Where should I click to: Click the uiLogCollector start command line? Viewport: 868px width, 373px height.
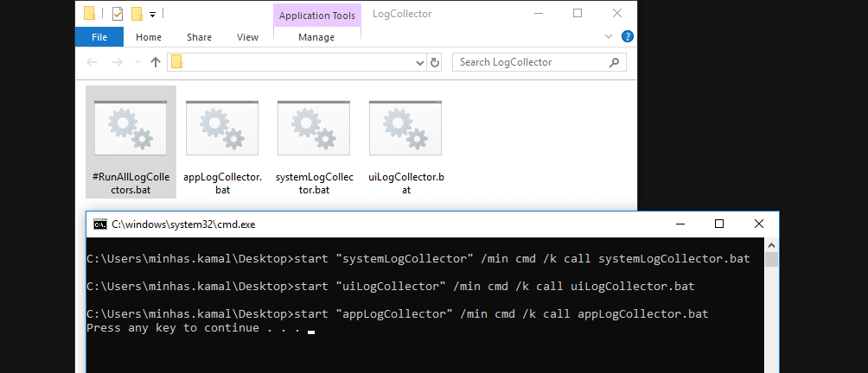pyautogui.click(x=390, y=287)
